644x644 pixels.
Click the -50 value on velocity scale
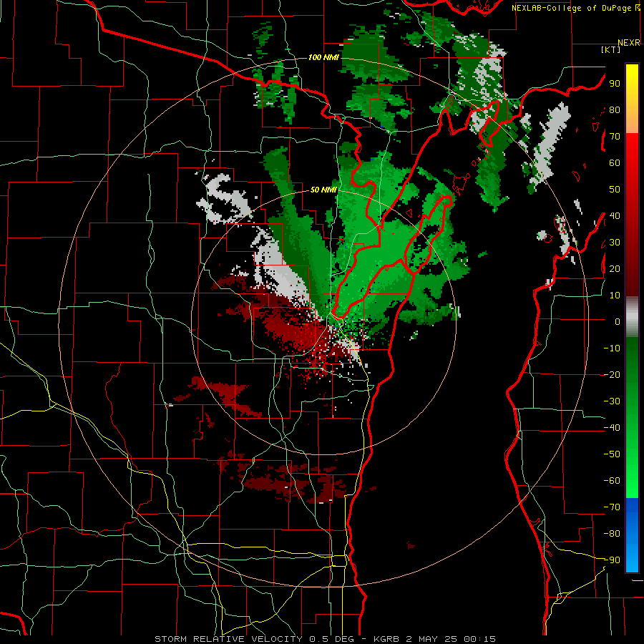(612, 454)
